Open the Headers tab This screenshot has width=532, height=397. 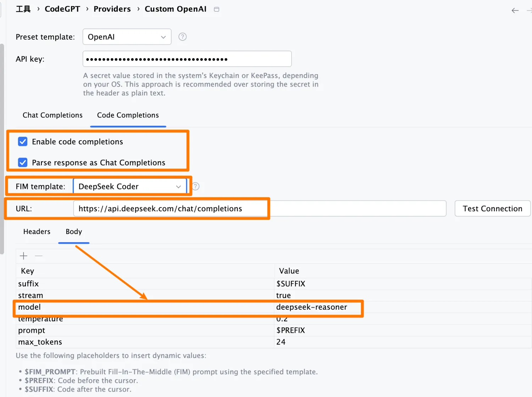[37, 232]
